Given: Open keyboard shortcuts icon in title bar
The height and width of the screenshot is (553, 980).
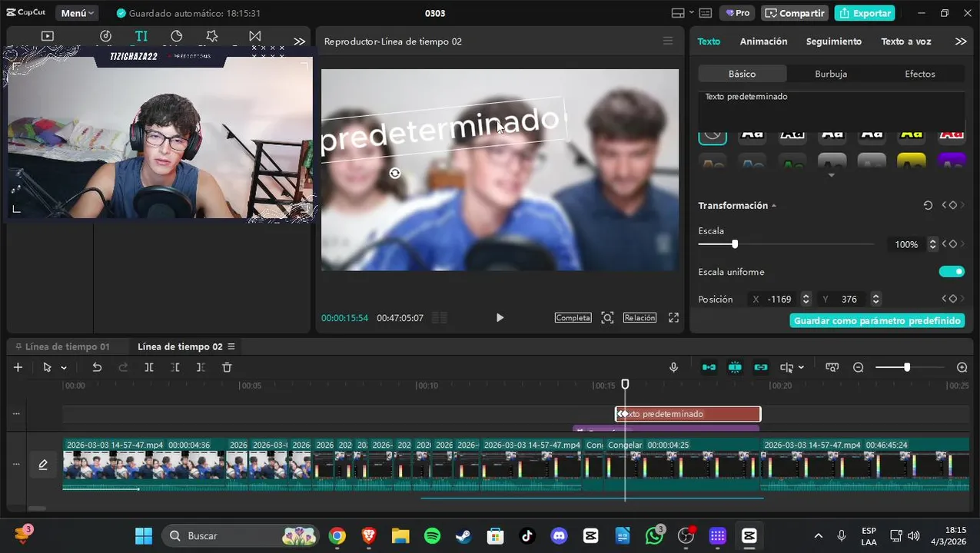Looking at the screenshot, I should pyautogui.click(x=706, y=13).
